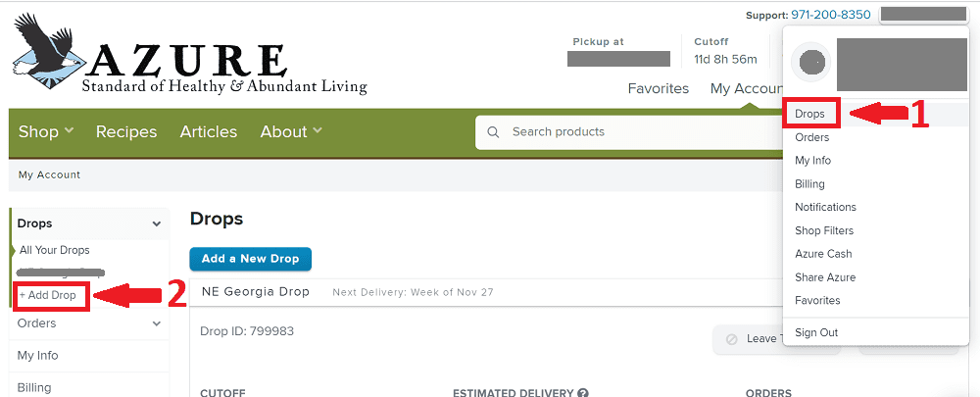Select Orders from account dropdown menu
980x397 pixels.
pyautogui.click(x=811, y=137)
